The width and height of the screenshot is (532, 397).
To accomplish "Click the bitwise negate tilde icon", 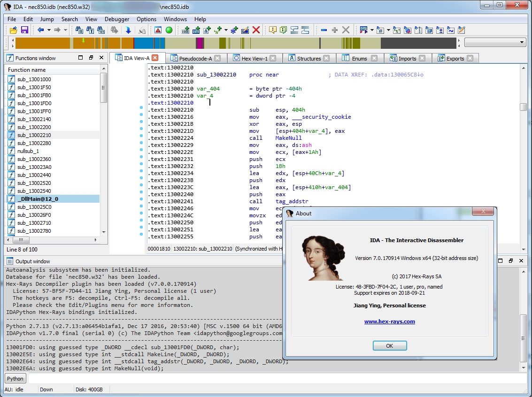I will pyautogui.click(x=451, y=30).
